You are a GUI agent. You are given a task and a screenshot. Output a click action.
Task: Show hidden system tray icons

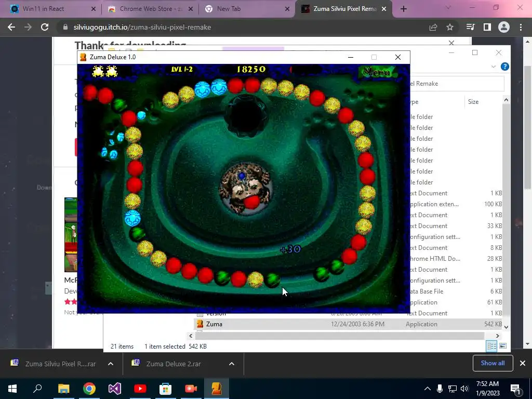(x=428, y=389)
